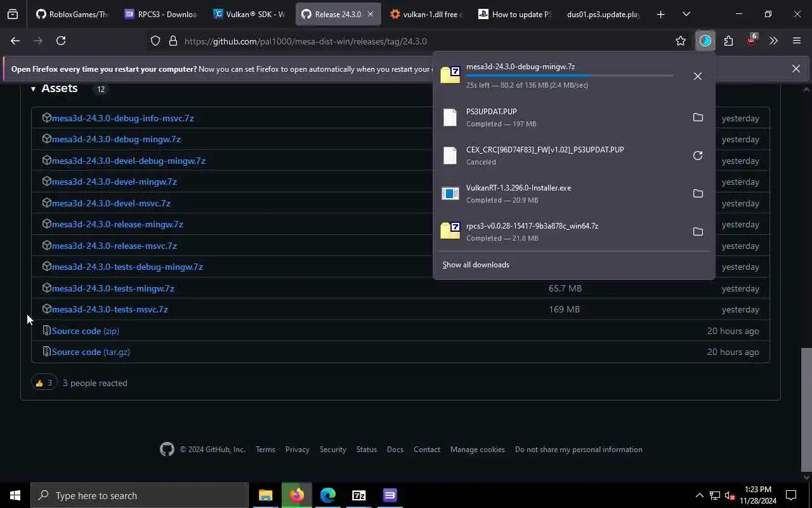
Task: Switch to the How to update PS3 tab
Action: tap(515, 14)
